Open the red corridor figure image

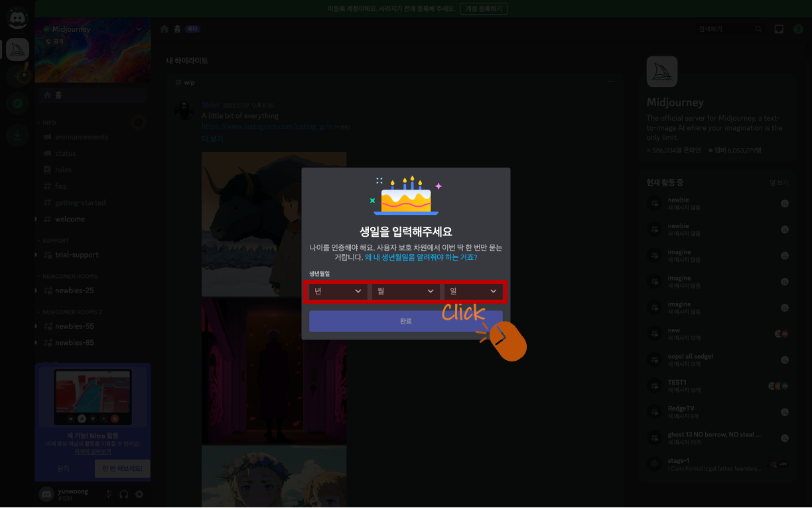pyautogui.click(x=274, y=371)
